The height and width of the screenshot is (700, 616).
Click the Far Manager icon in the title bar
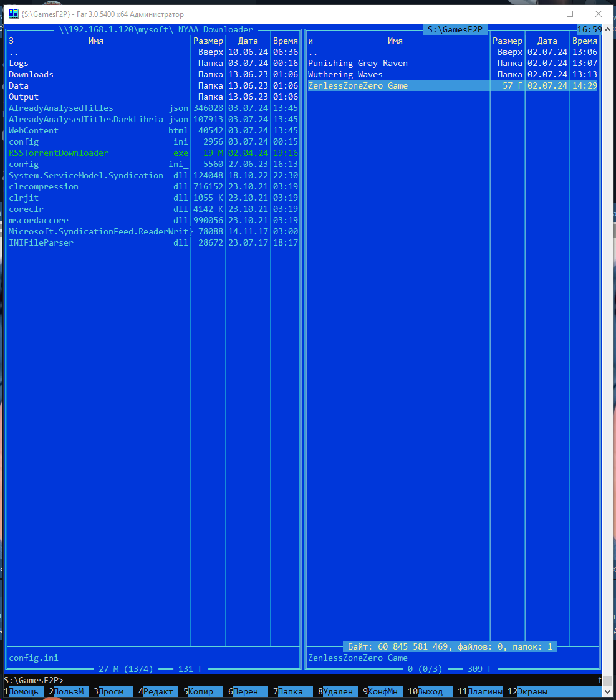[x=13, y=14]
